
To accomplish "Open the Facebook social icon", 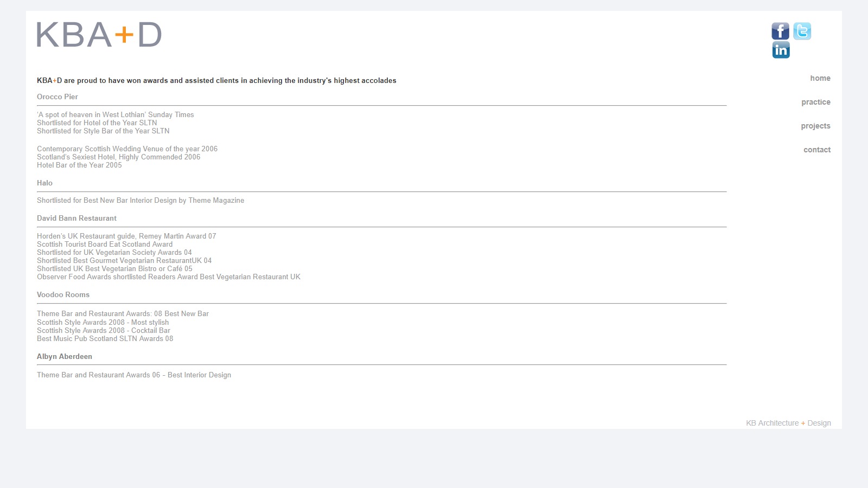I will point(781,31).
